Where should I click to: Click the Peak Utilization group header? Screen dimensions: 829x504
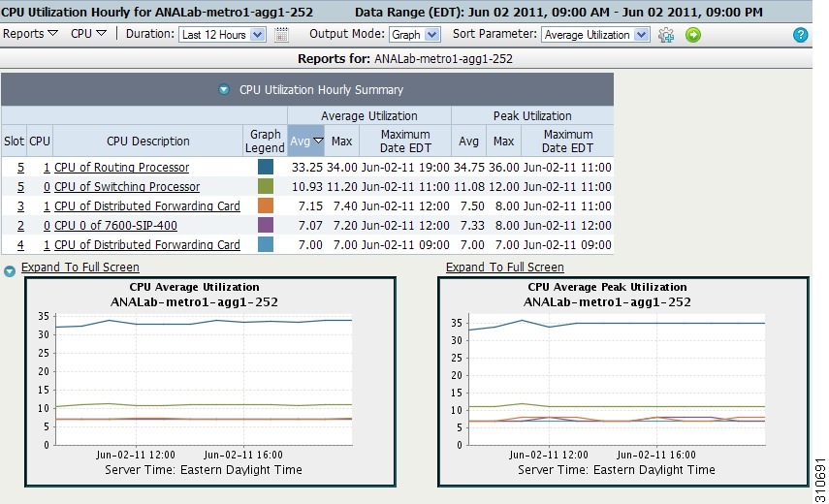[532, 115]
